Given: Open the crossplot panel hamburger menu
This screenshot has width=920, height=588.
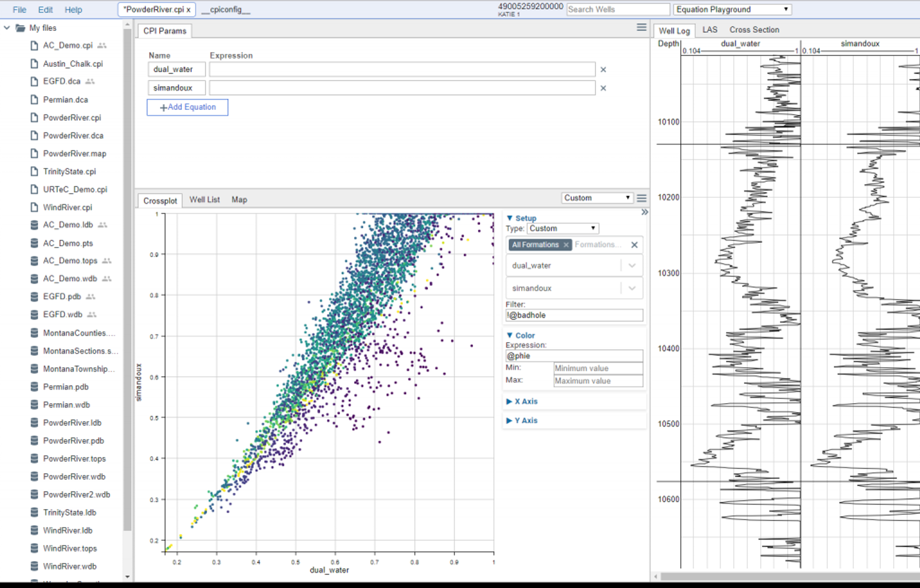Looking at the screenshot, I should click(x=641, y=198).
